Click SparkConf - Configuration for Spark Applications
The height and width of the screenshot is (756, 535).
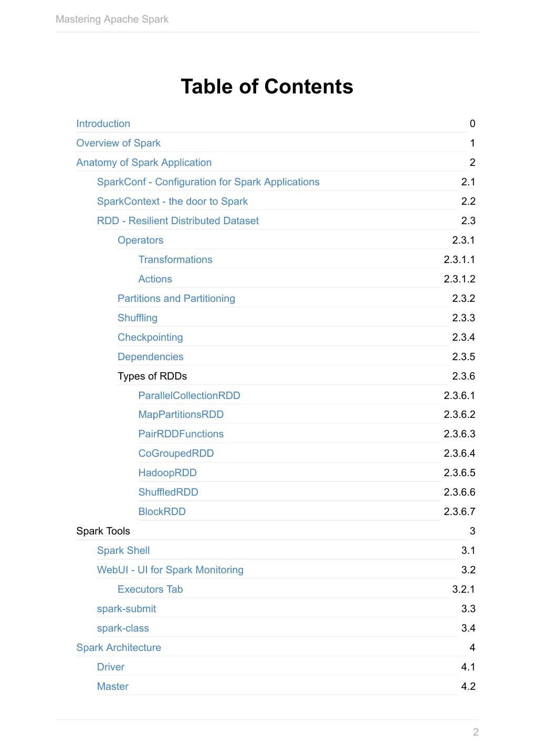208,182
